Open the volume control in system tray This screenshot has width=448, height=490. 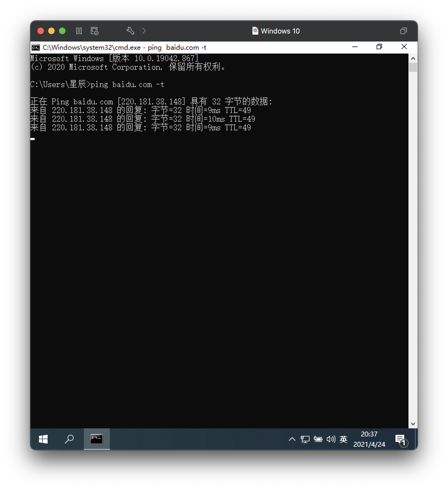(331, 439)
